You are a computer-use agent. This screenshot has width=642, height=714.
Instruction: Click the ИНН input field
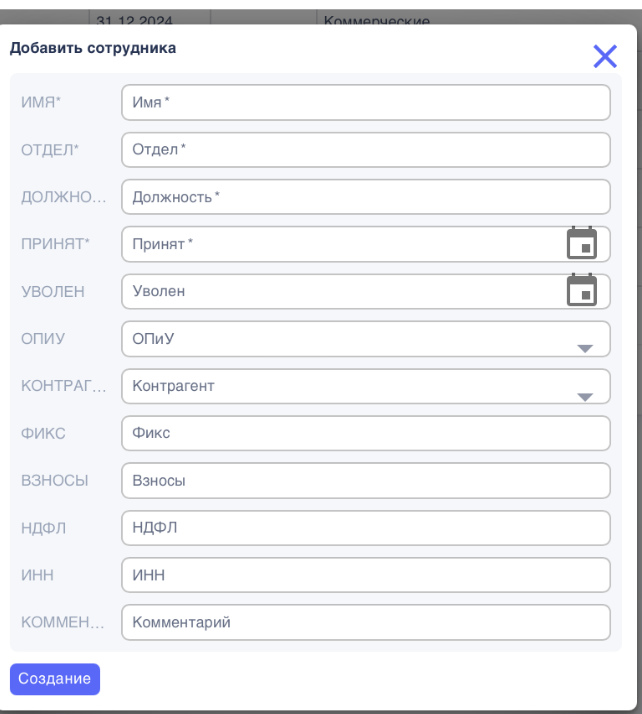365,575
